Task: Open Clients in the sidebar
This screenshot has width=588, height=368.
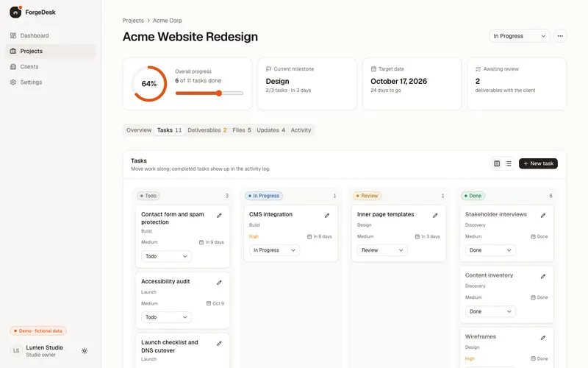Action: pyautogui.click(x=50, y=67)
